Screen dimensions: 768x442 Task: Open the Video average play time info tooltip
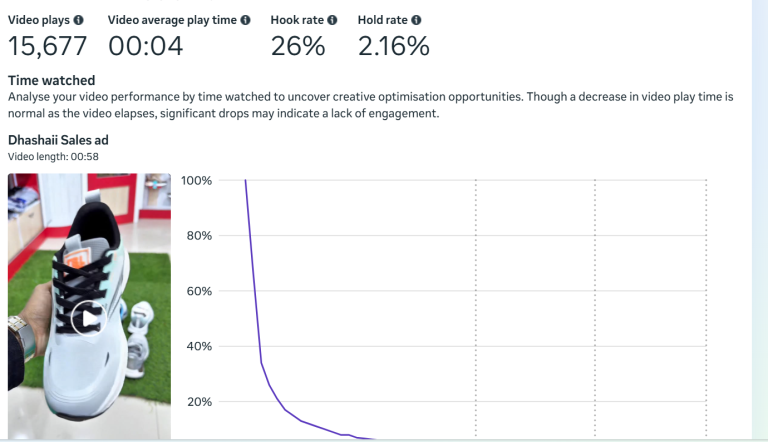pos(245,20)
